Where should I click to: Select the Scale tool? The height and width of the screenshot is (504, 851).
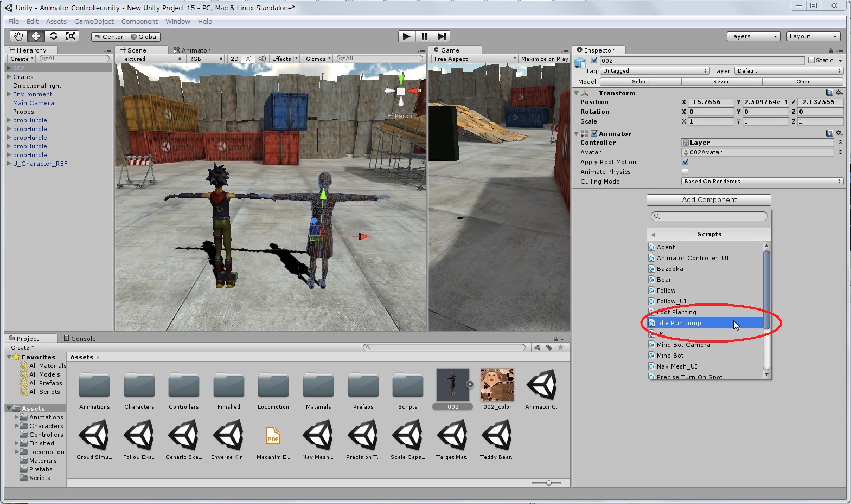pos(71,36)
